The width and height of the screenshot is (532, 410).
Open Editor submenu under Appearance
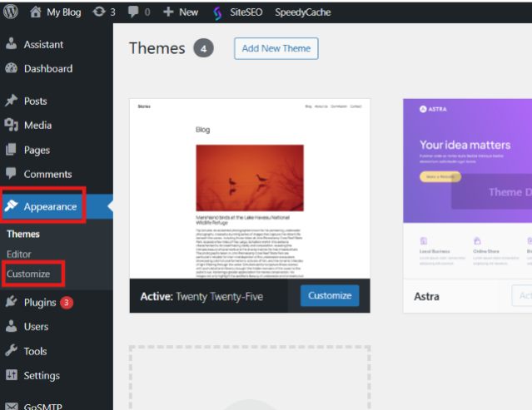coord(18,254)
